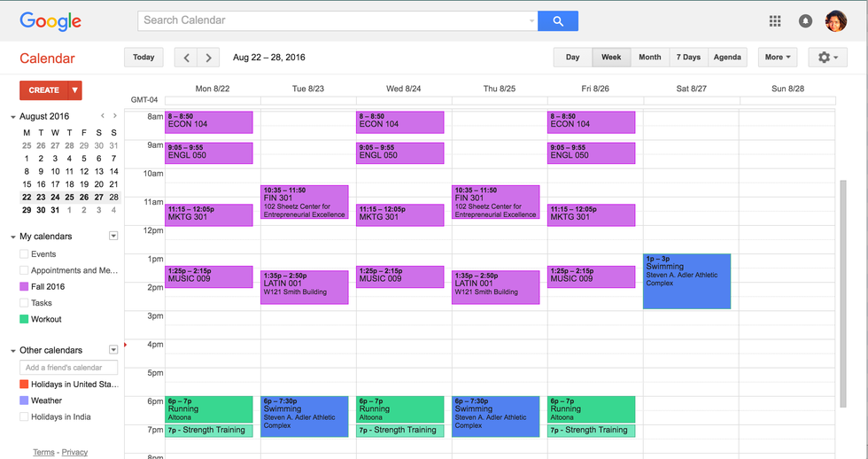The width and height of the screenshot is (868, 459).
Task: Toggle the Workout calendar visibility
Action: click(x=24, y=319)
